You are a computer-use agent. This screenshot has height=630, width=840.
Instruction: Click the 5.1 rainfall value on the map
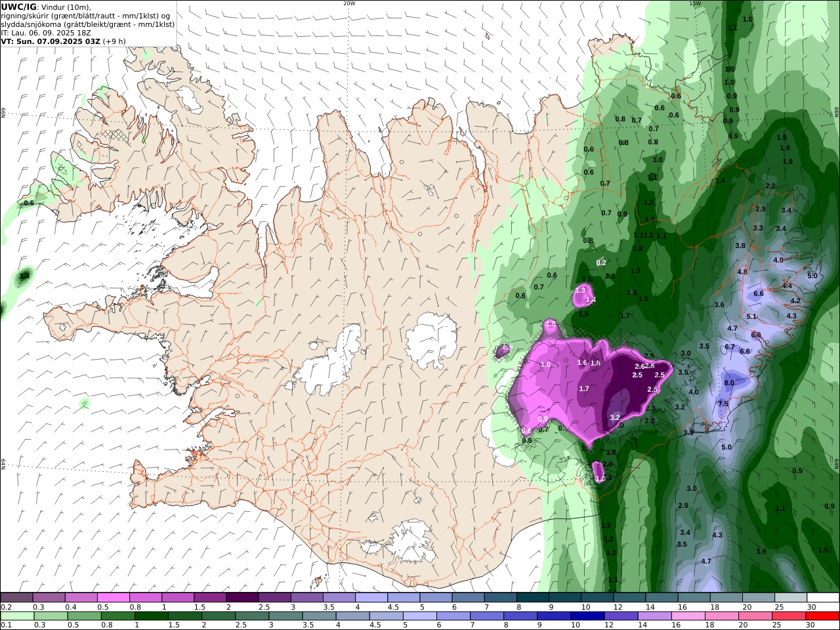coord(751,316)
